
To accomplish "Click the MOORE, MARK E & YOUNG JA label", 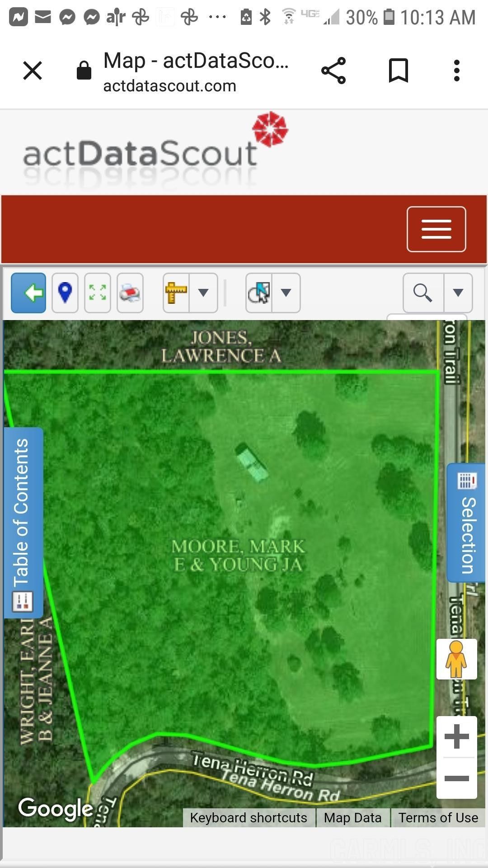I will pos(239,555).
